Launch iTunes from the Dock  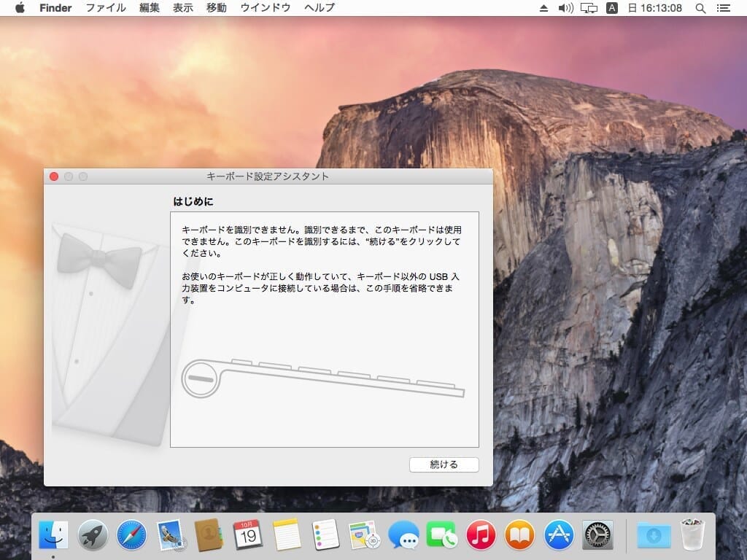pyautogui.click(x=481, y=536)
